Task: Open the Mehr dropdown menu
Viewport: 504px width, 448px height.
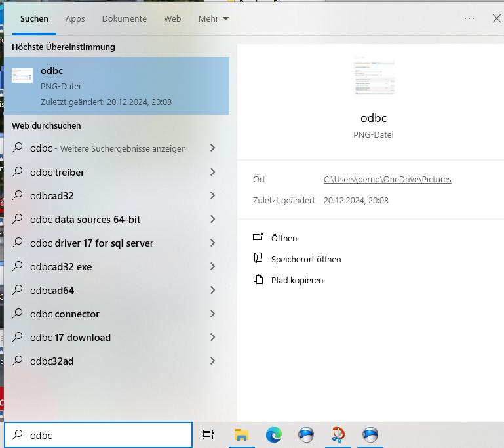Action: pyautogui.click(x=214, y=18)
